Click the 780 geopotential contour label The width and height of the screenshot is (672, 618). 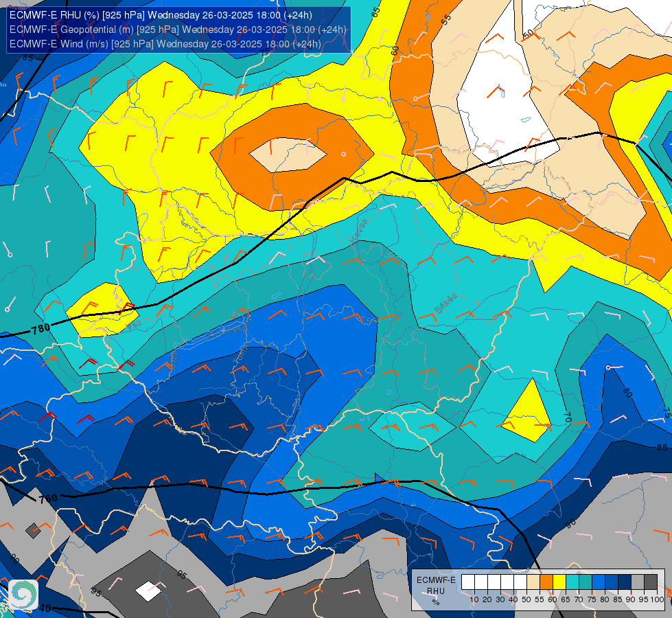point(40,330)
